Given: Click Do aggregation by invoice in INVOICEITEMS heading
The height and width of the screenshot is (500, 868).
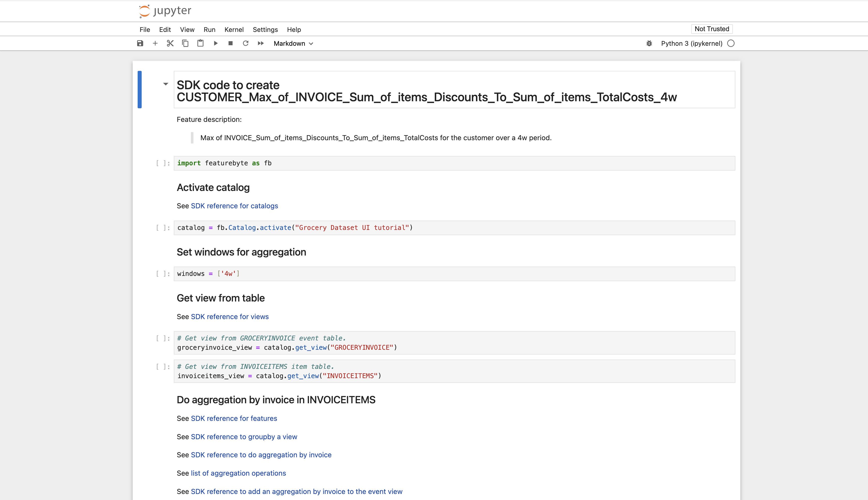Looking at the screenshot, I should coord(276,400).
